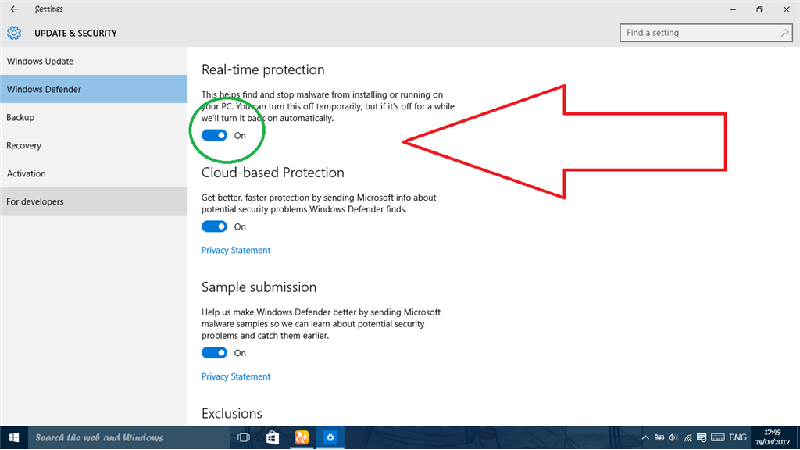Open the Backup section

coord(93,117)
